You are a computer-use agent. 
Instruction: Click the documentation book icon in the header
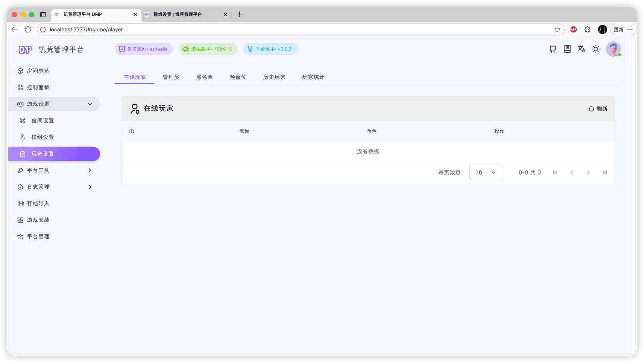(567, 49)
